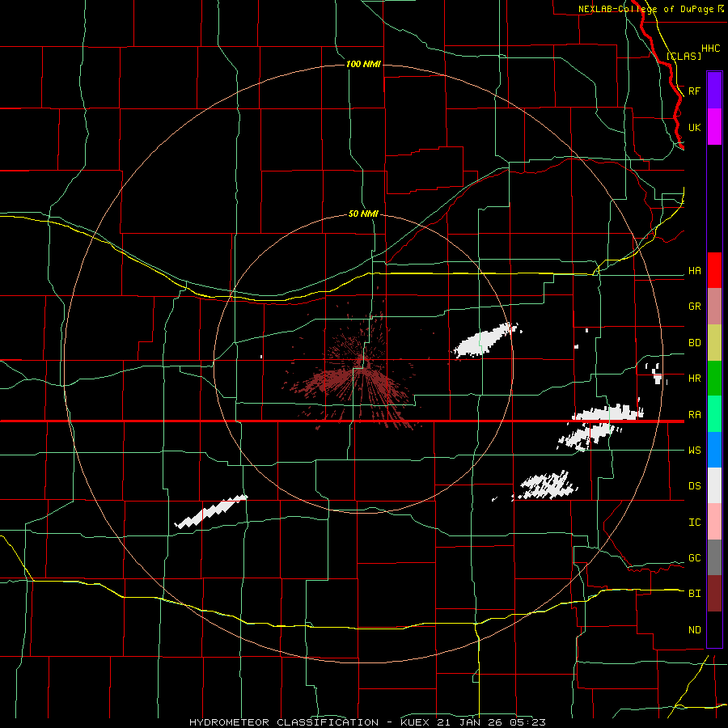Click the KUEX station identifier
Image resolution: width=728 pixels, height=728 pixels.
pyautogui.click(x=415, y=722)
